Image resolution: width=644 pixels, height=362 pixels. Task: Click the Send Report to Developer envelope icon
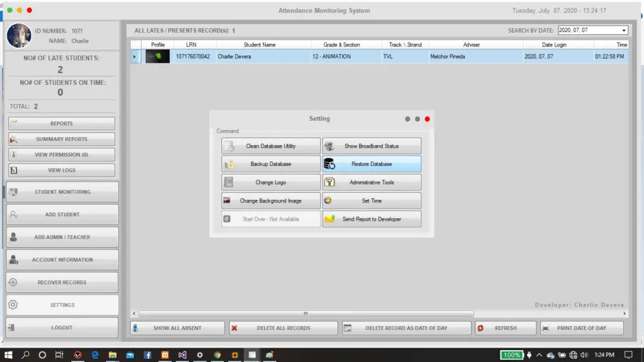click(x=328, y=219)
